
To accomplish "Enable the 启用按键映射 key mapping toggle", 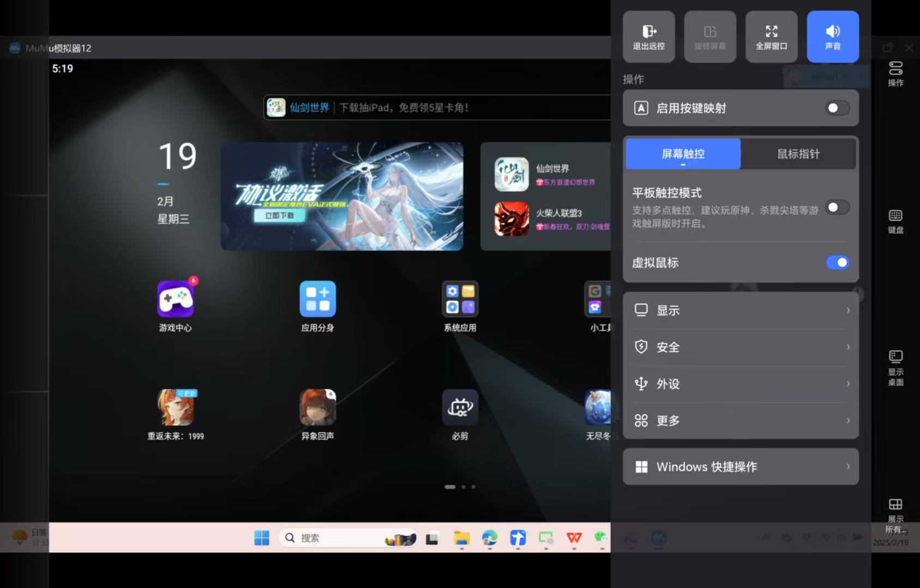I will coord(837,108).
